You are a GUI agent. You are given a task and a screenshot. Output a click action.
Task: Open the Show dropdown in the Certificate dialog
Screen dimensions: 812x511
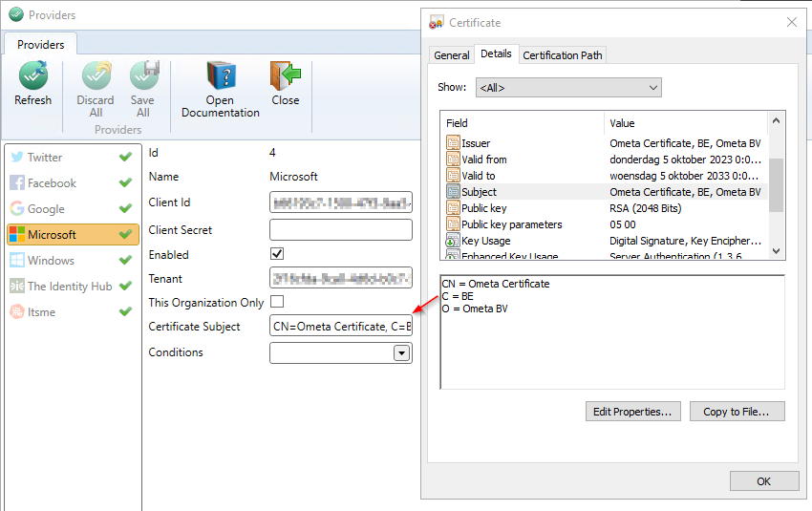(x=568, y=88)
